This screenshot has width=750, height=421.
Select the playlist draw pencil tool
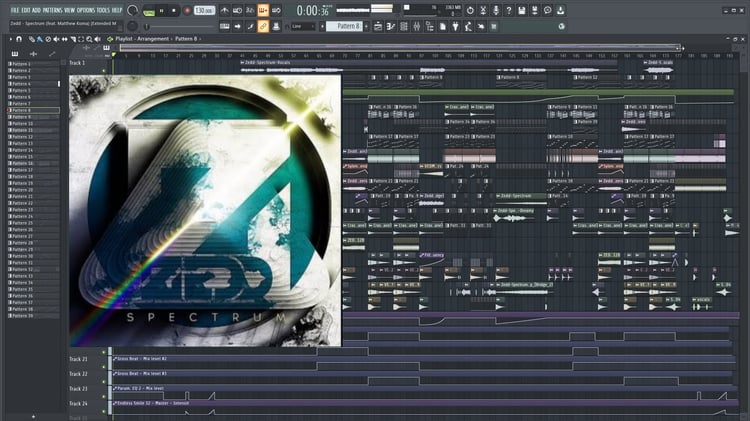click(32, 39)
